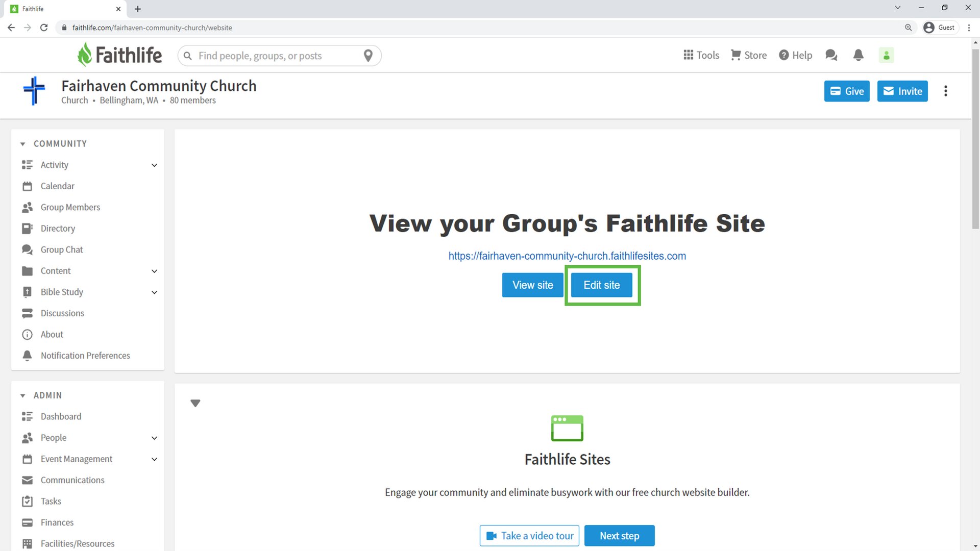980x551 pixels.
Task: Click the Event Management calendar icon
Action: tap(27, 459)
